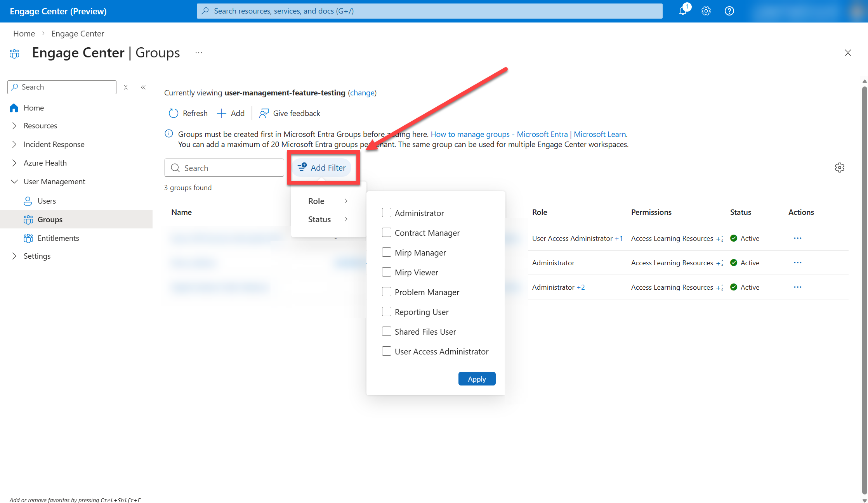Click the Permissions column header

click(x=651, y=212)
